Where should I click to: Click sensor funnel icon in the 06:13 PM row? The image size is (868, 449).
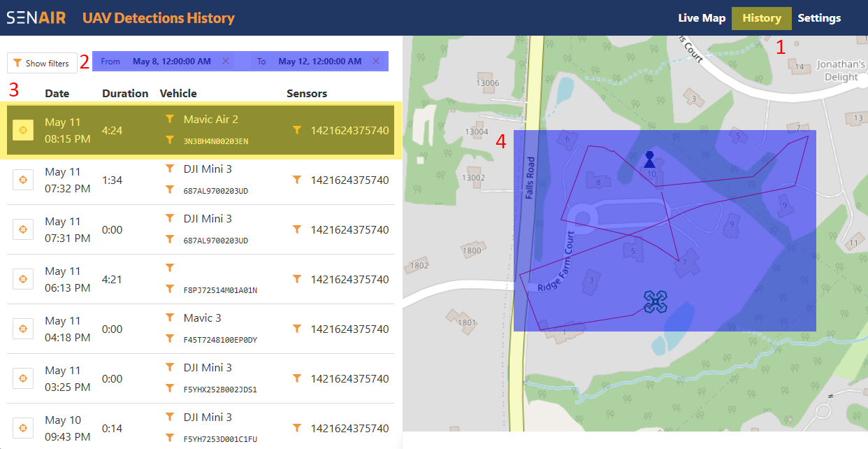coord(297,280)
